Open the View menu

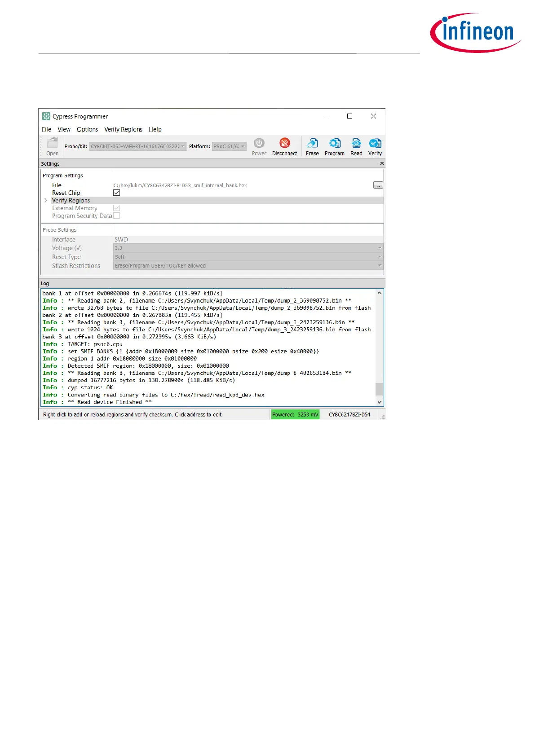point(64,129)
